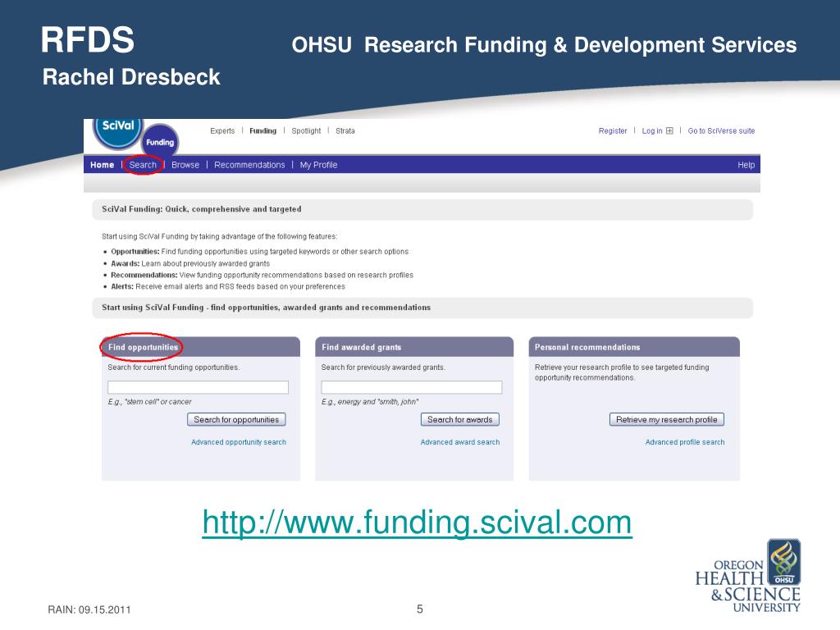The image size is (840, 630).
Task: Focus the awarded grants search field
Action: pos(412,387)
